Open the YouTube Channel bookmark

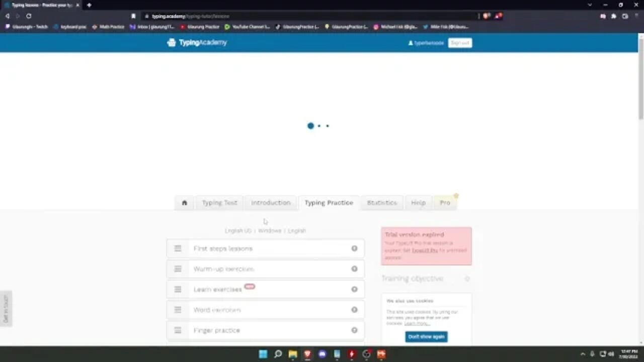(x=248, y=27)
